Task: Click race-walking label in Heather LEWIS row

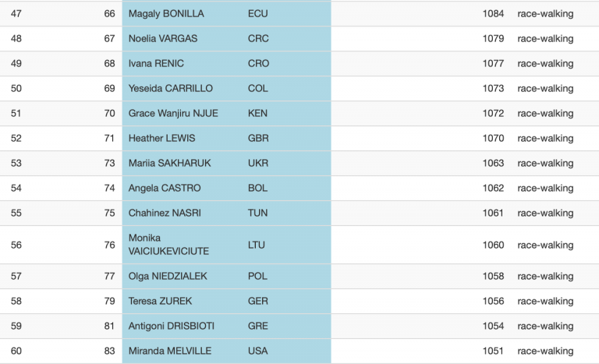Action: click(x=545, y=139)
